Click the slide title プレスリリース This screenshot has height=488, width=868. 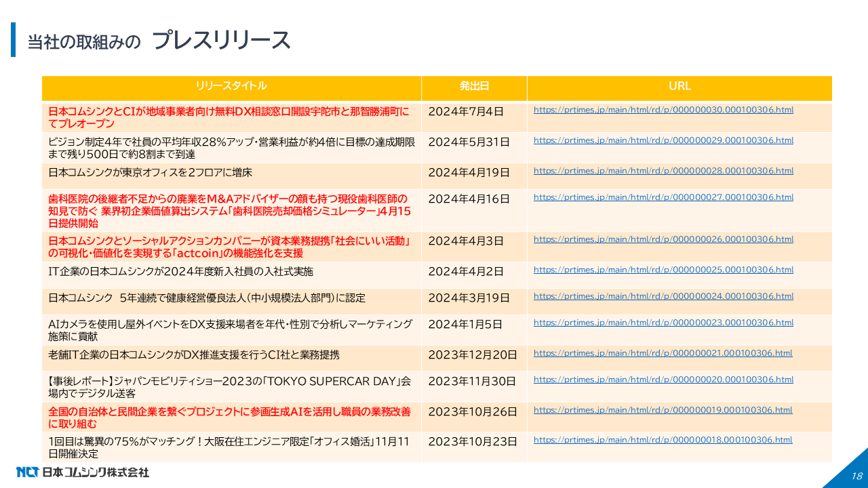[x=222, y=41]
